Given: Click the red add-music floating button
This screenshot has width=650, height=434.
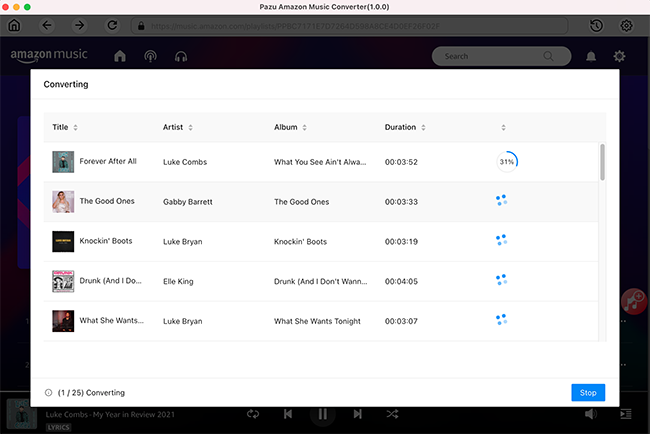Looking at the screenshot, I should pos(634,301).
